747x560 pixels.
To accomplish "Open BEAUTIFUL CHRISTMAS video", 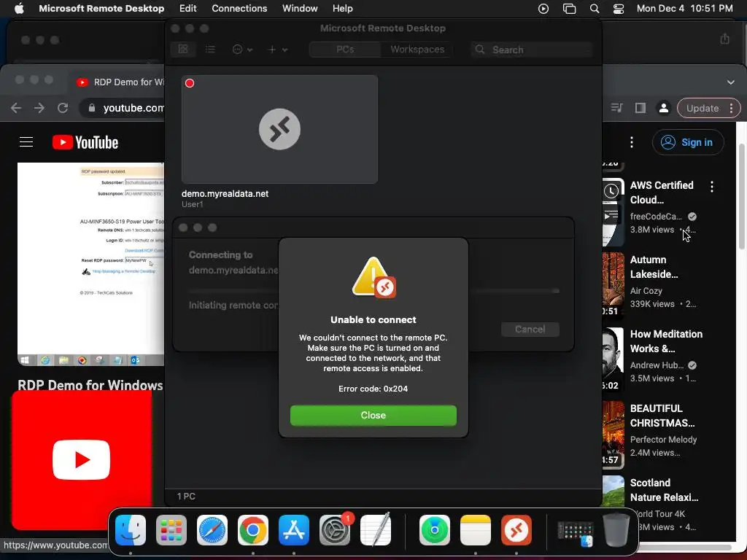I will pos(662,415).
